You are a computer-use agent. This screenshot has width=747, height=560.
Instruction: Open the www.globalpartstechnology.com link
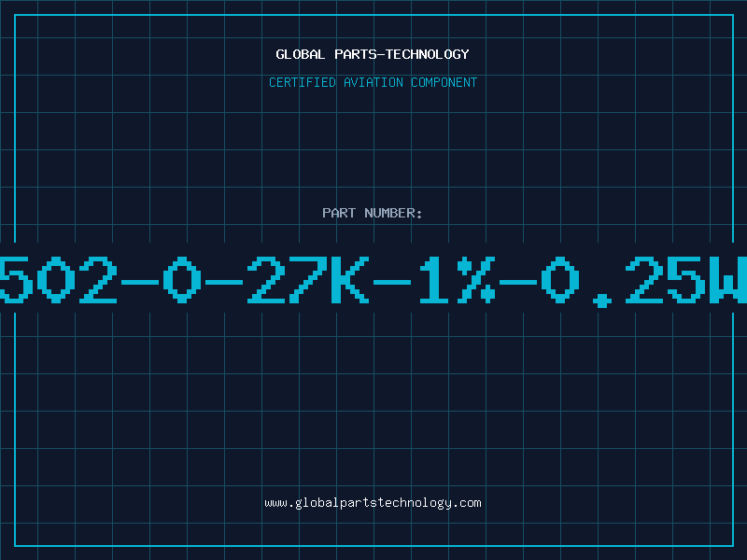[x=373, y=503]
